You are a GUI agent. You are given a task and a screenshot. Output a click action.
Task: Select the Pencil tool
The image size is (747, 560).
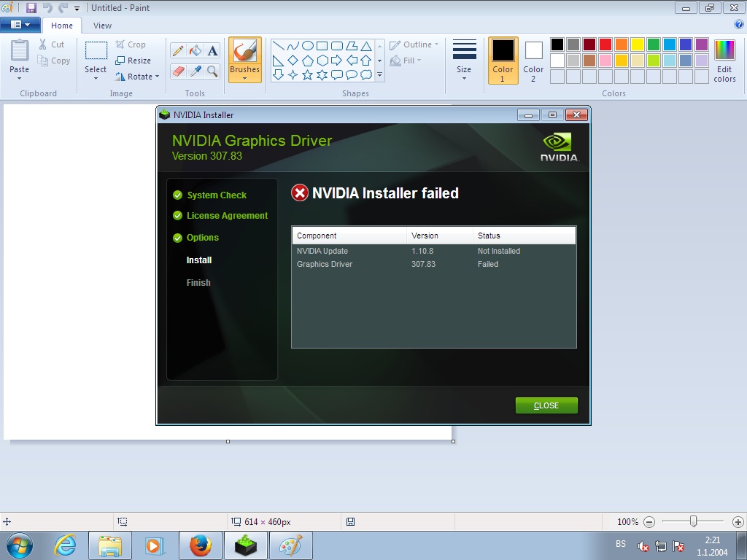[178, 50]
